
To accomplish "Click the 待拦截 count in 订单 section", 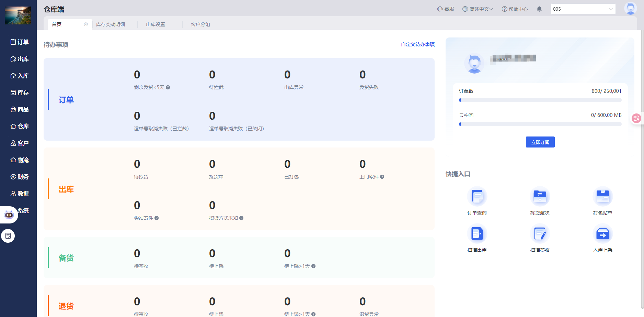I will coord(212,75).
